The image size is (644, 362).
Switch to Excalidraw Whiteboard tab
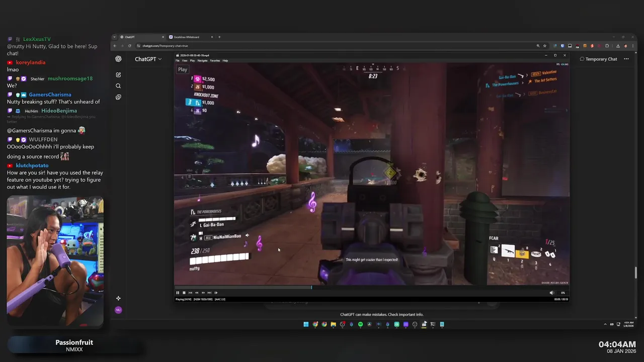[x=190, y=37]
